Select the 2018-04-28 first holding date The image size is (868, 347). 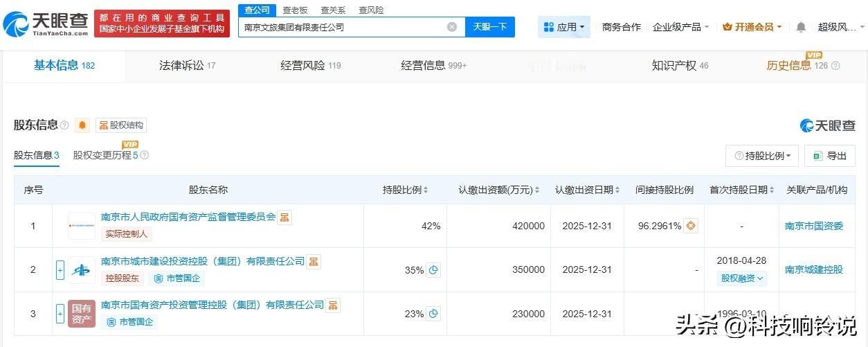[742, 262]
